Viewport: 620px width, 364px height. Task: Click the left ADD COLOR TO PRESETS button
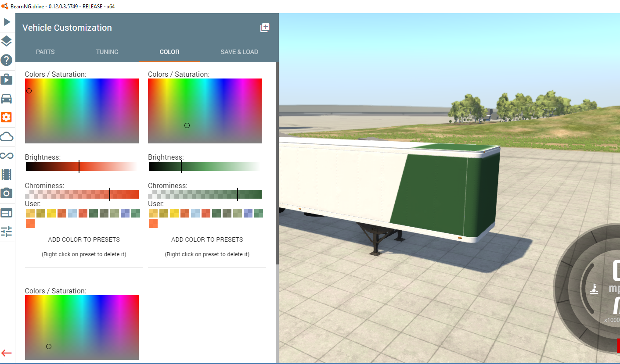84,239
